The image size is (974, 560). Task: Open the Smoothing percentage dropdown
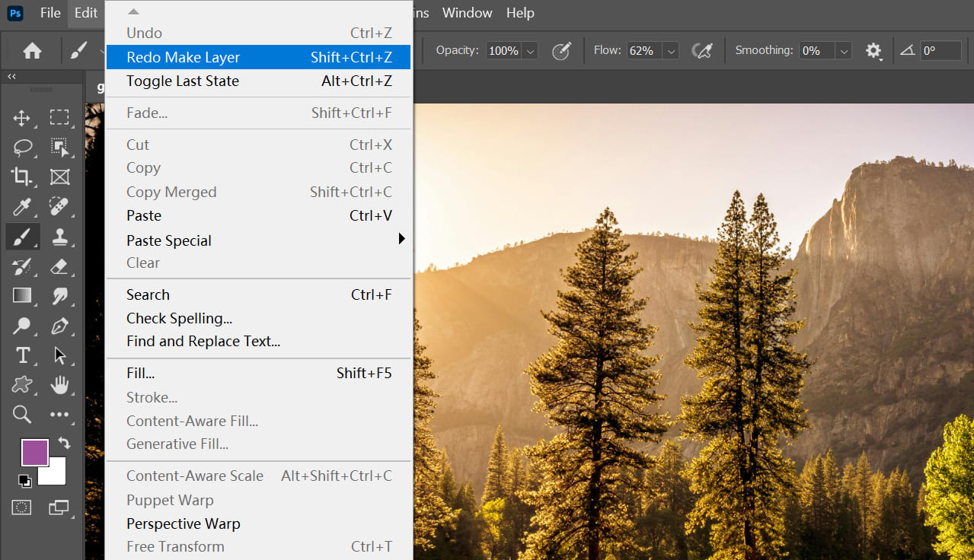[x=843, y=50]
